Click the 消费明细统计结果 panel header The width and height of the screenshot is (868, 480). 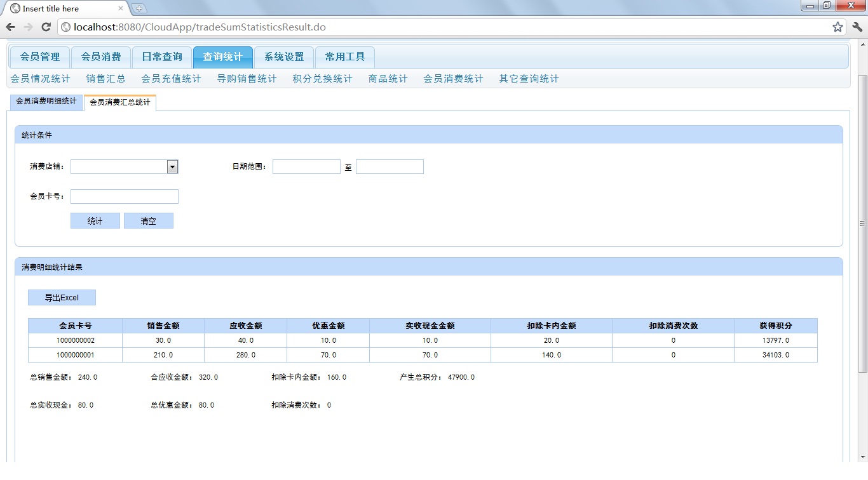pyautogui.click(x=429, y=267)
